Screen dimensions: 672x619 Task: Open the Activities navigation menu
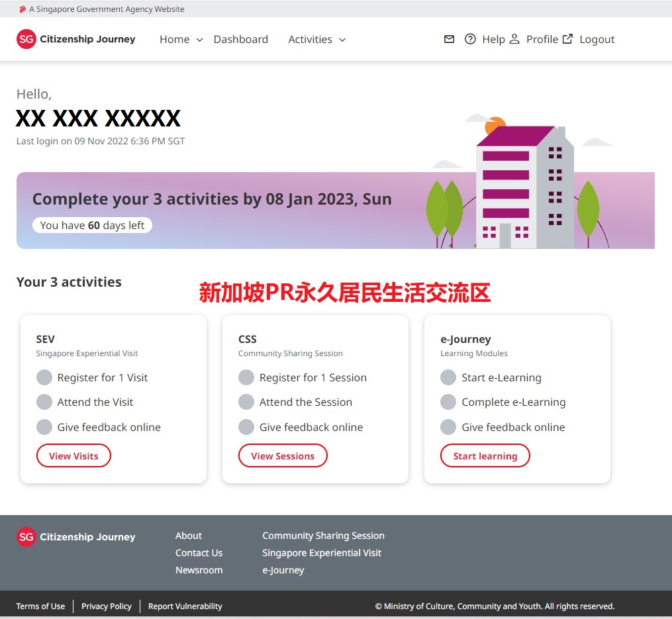pyautogui.click(x=310, y=39)
